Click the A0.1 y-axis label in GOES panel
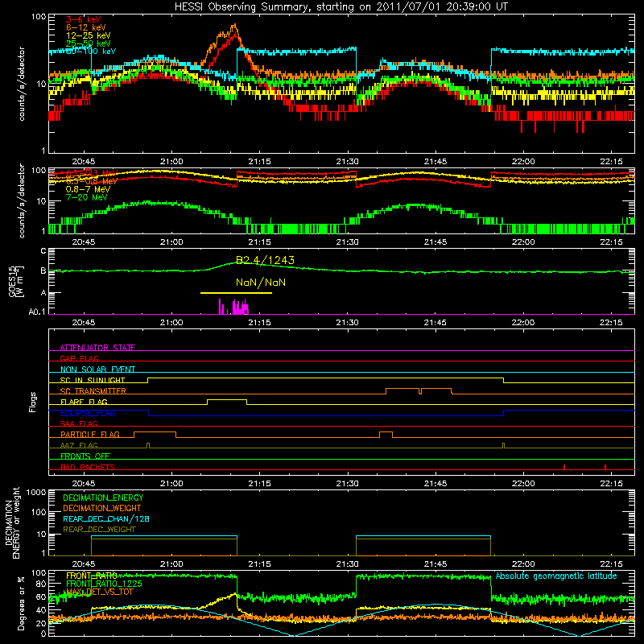Image resolution: width=644 pixels, height=644 pixels. coord(37,312)
